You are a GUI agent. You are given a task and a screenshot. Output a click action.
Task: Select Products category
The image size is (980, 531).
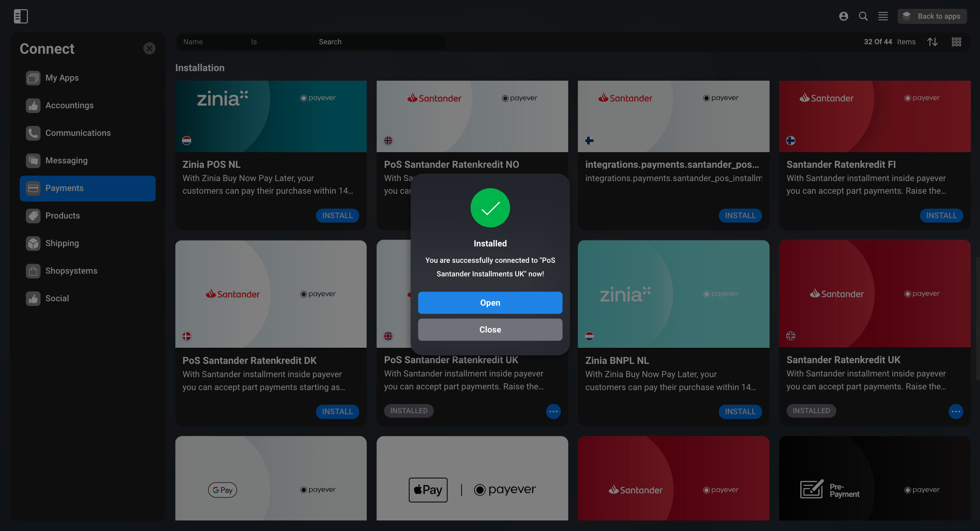(88, 216)
